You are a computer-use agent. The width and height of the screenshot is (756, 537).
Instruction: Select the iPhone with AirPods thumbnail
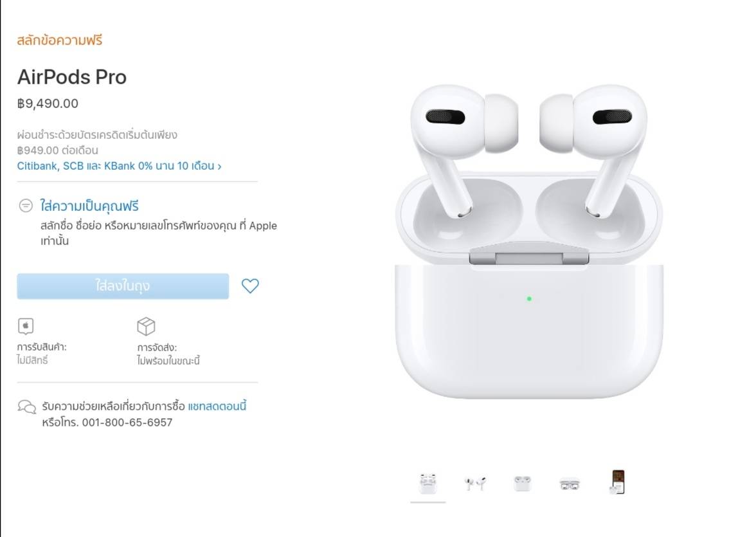617,482
